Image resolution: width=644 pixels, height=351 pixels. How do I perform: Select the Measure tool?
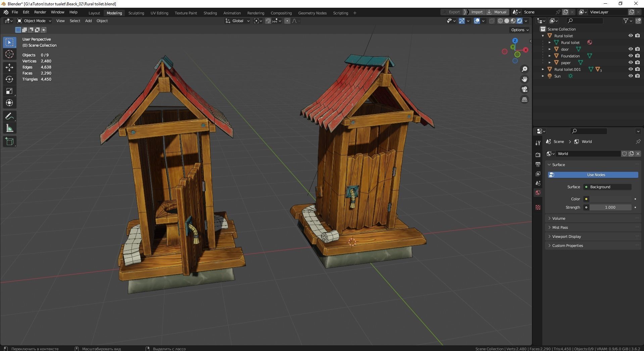(9, 128)
